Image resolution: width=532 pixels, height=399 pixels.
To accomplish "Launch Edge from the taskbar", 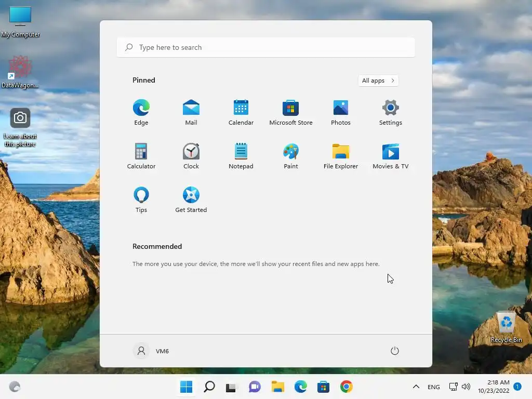I will click(301, 387).
